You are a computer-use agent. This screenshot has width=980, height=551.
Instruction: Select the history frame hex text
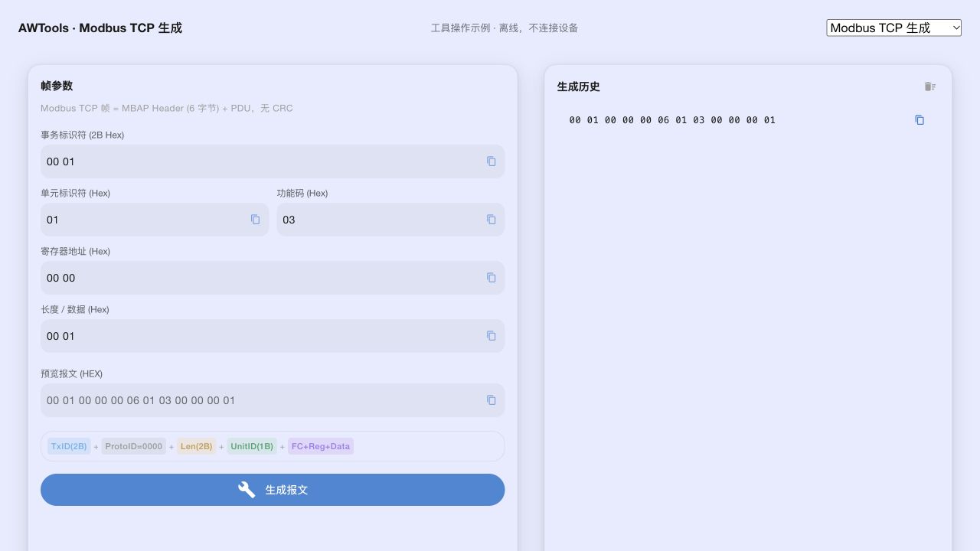[x=672, y=120]
